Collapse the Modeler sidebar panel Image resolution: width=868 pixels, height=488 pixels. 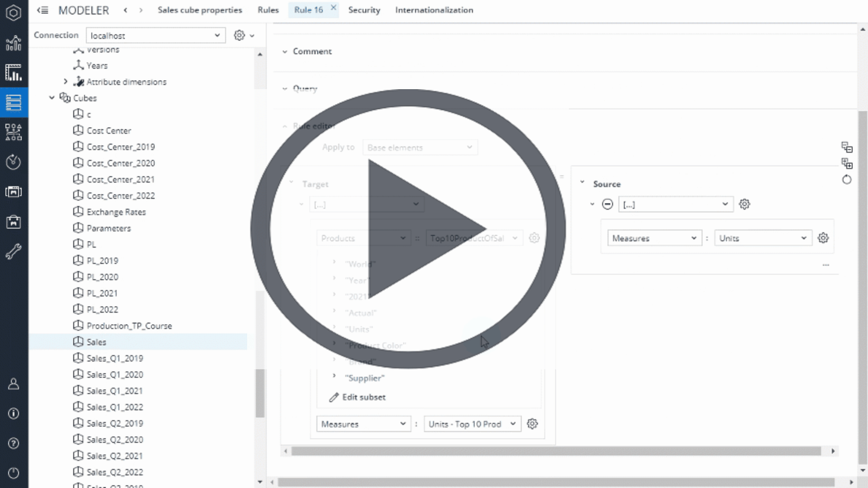[x=42, y=10]
